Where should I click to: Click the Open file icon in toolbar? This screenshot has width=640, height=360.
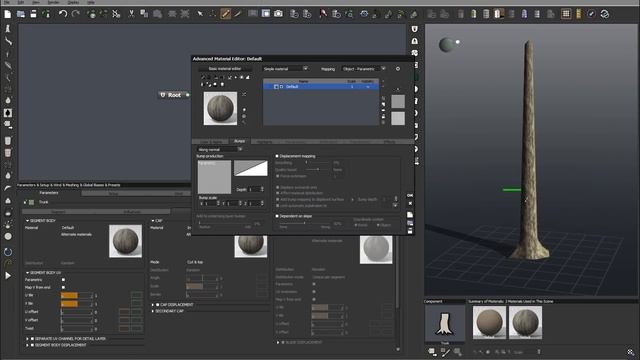pyautogui.click(x=21, y=14)
